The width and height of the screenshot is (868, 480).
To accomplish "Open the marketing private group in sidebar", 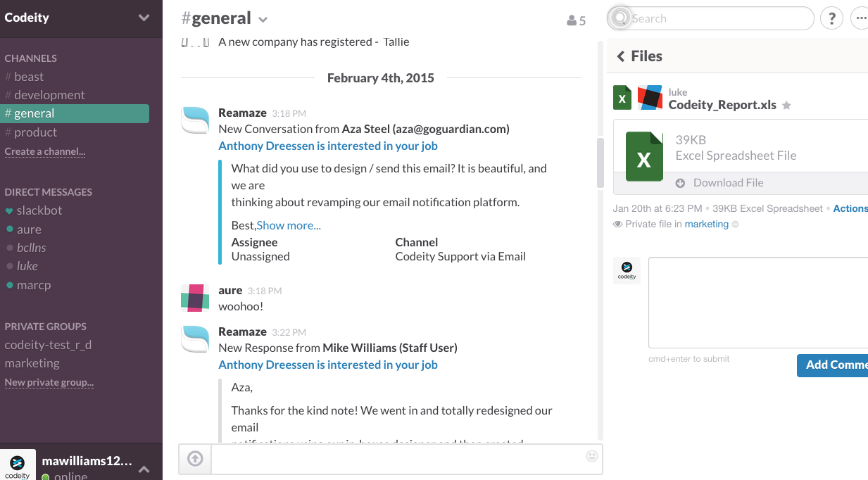I will (32, 363).
